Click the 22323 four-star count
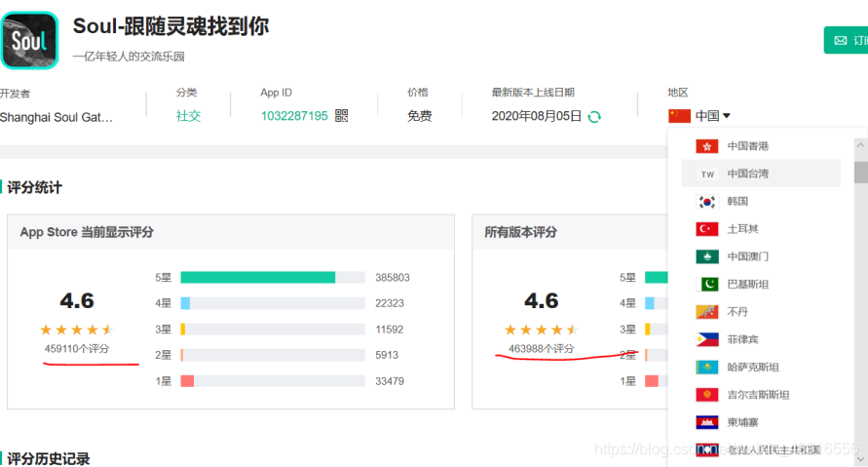This screenshot has height=467, width=868. click(x=390, y=303)
